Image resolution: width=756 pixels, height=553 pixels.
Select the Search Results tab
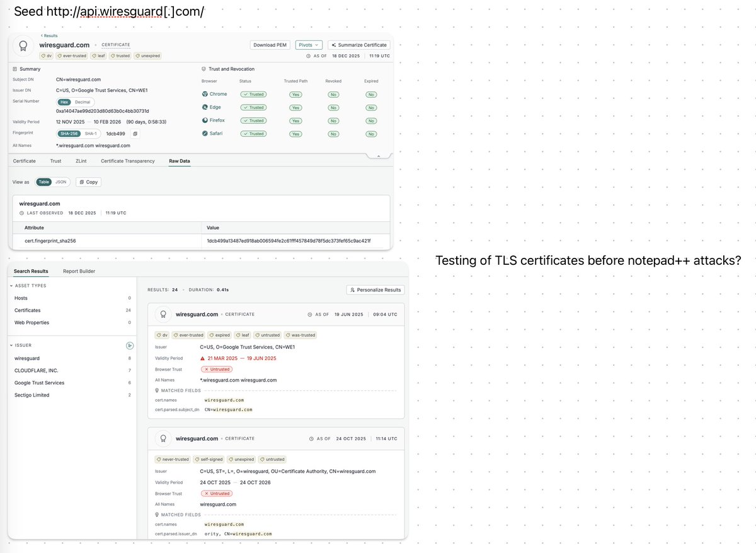click(31, 271)
